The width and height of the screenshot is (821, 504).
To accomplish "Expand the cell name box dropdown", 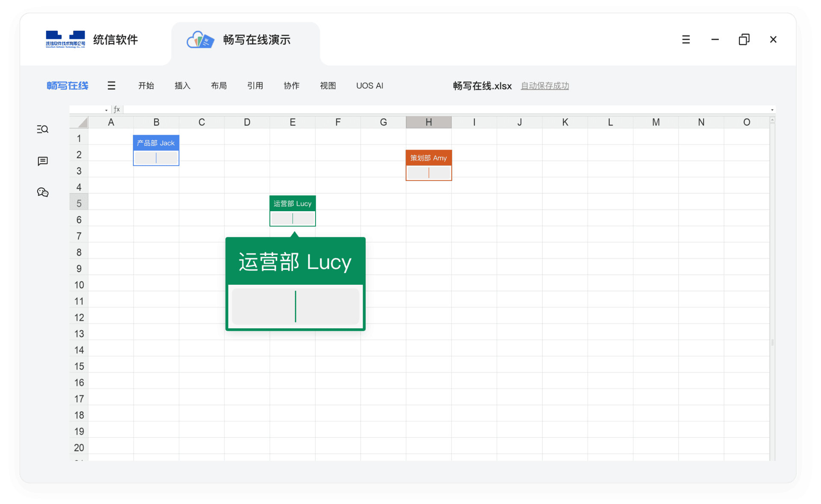I will [x=106, y=110].
